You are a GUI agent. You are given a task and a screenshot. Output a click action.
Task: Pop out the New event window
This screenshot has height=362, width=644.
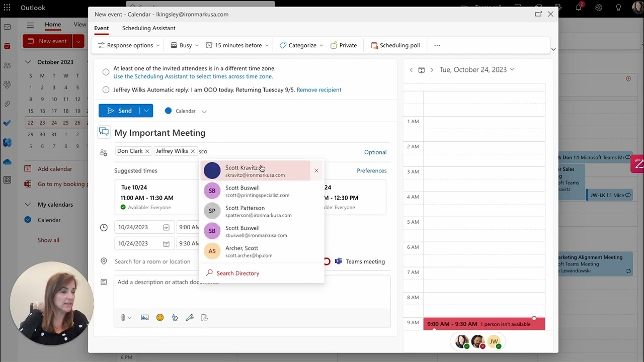[x=538, y=14]
